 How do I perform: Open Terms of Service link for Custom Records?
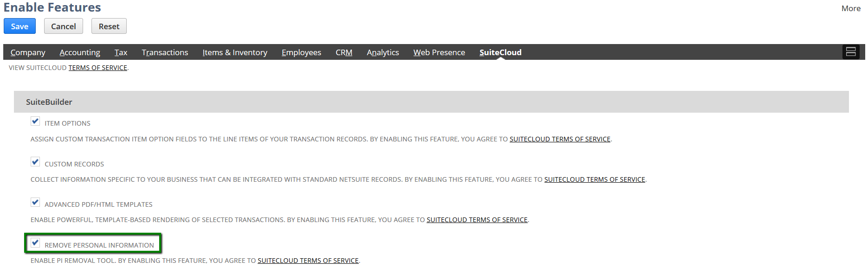(595, 179)
